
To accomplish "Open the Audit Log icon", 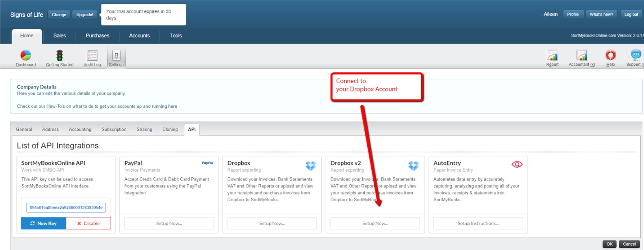I will pos(92,55).
